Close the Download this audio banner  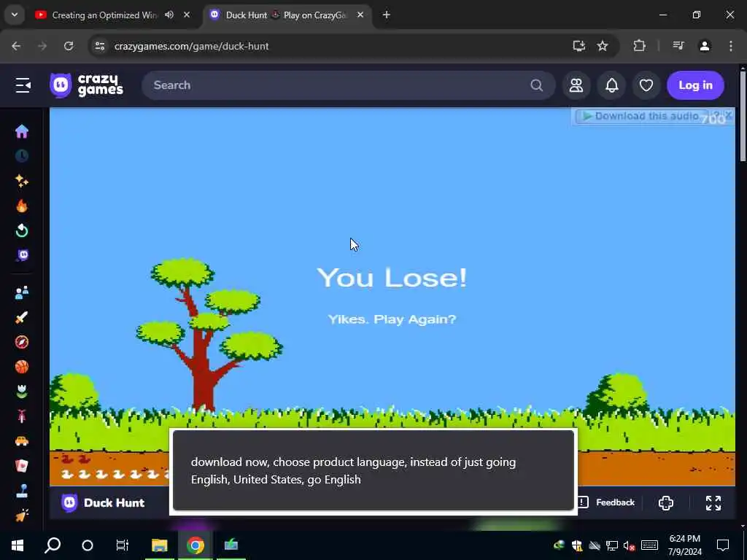(729, 114)
